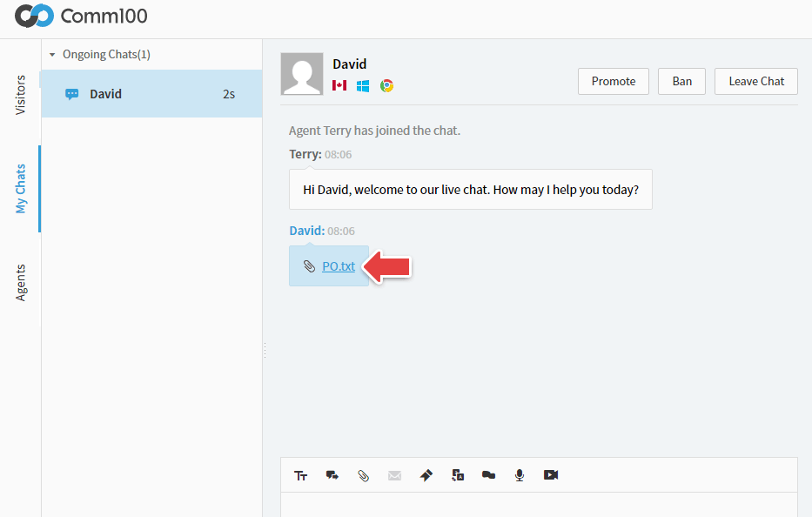Click the Chrome browser icon in David's profile
Image resolution: width=812 pixels, height=517 pixels.
point(386,86)
